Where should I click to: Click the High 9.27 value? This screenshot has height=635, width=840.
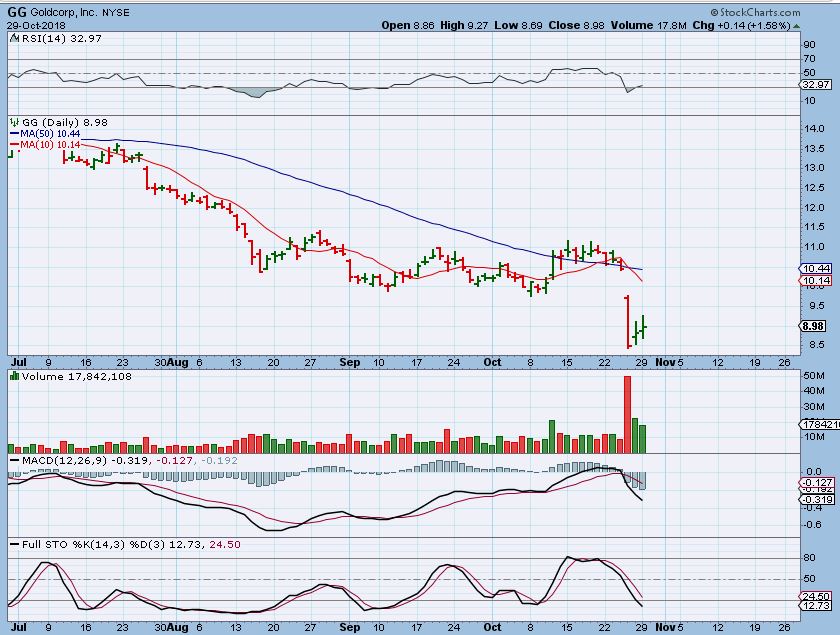(464, 25)
